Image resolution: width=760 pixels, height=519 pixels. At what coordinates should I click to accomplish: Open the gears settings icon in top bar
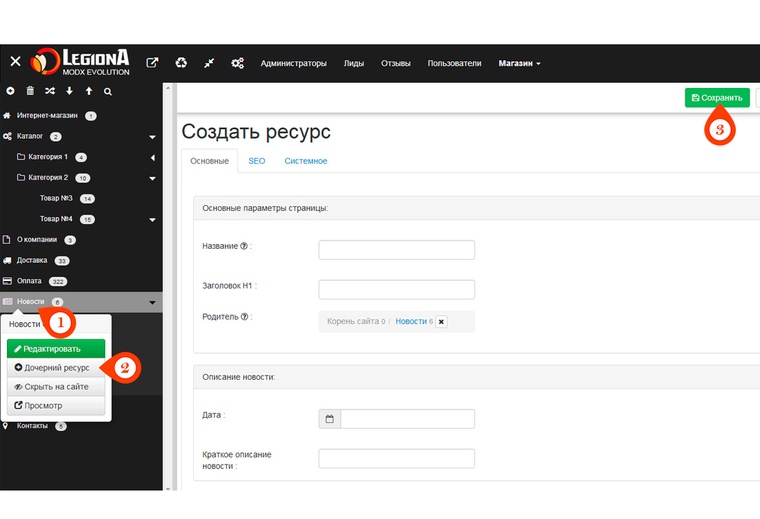(x=238, y=63)
